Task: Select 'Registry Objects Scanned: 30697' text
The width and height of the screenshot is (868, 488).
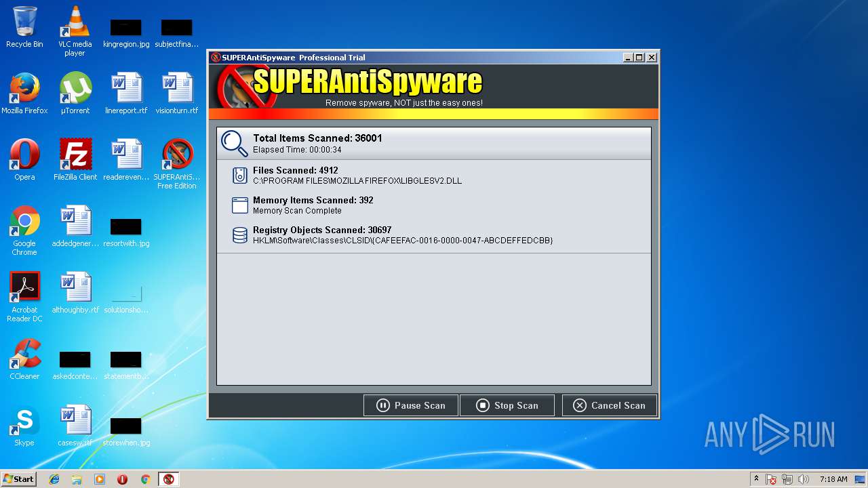Action: pos(322,230)
